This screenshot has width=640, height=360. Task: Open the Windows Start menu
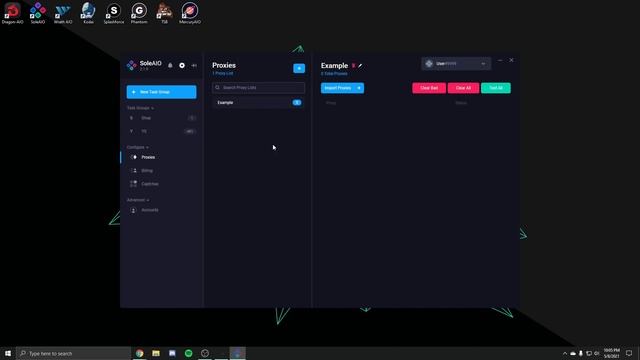[8, 353]
